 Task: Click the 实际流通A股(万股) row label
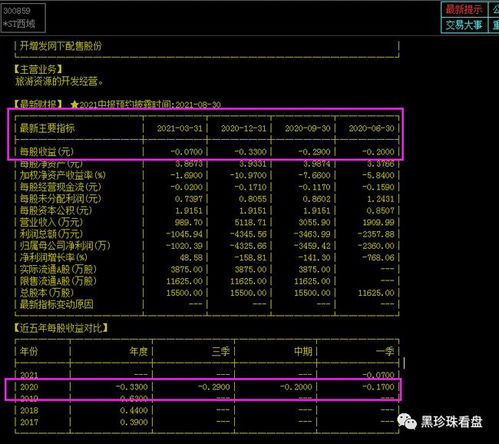58,269
